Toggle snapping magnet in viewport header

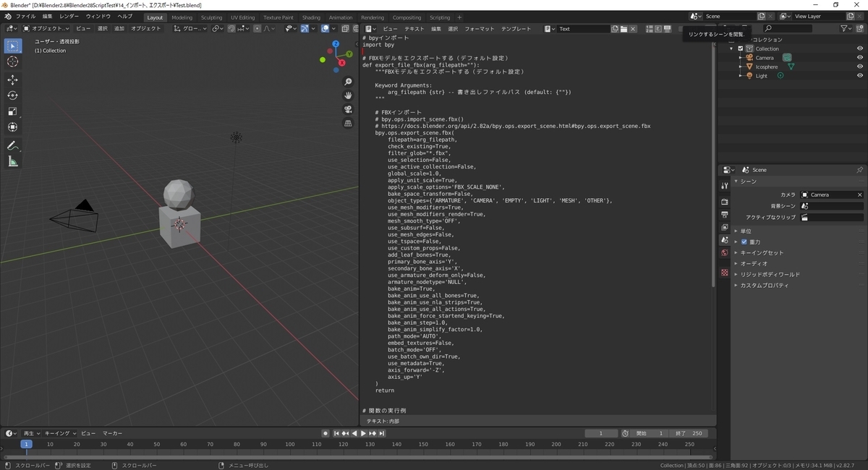pyautogui.click(x=231, y=29)
